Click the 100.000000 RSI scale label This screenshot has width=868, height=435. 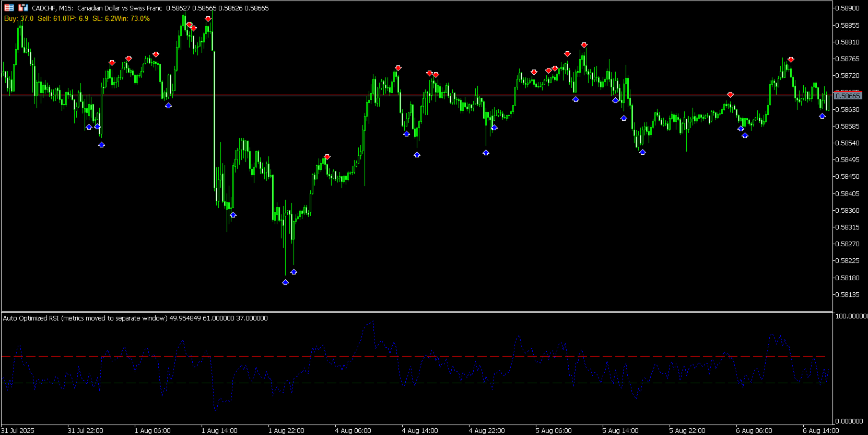851,316
